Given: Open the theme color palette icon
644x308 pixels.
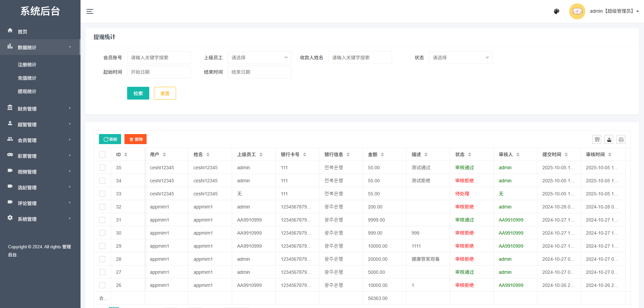Looking at the screenshot, I should pos(556,11).
